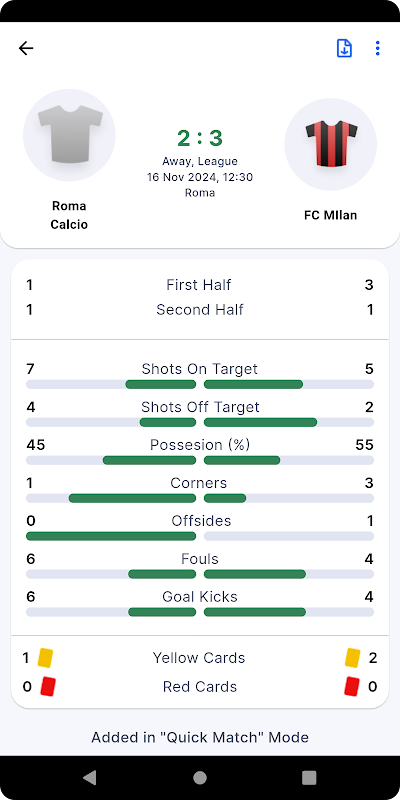Click the export file download icon

click(x=344, y=48)
